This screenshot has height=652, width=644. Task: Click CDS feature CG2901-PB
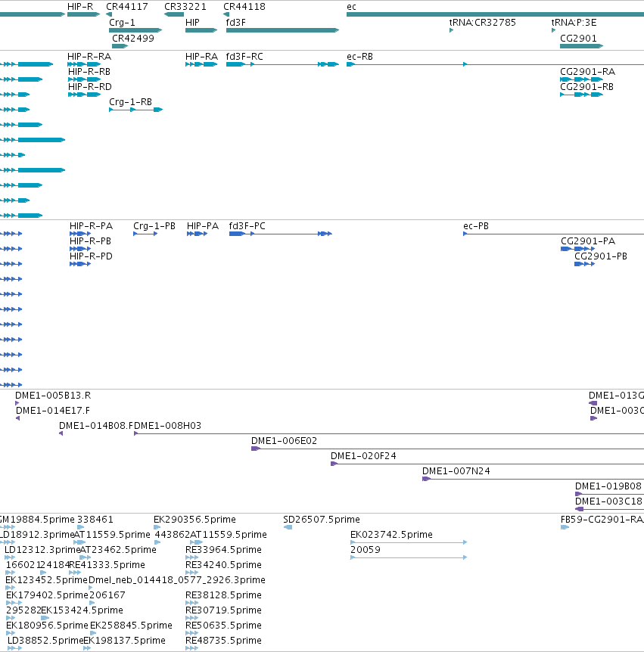(584, 264)
